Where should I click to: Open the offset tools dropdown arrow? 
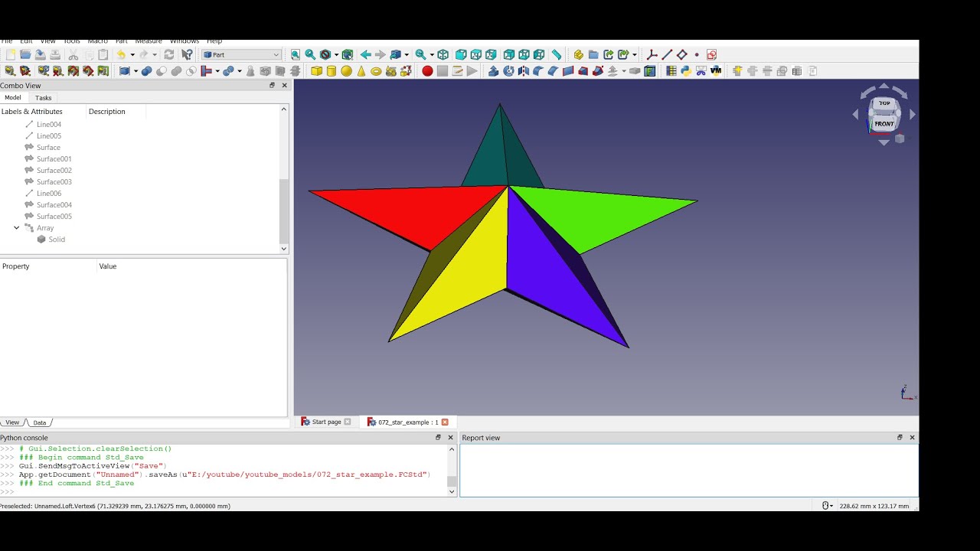(624, 71)
